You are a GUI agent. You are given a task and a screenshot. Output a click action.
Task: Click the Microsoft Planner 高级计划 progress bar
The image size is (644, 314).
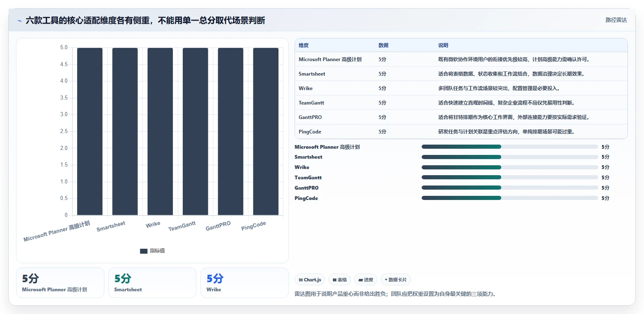(510, 147)
